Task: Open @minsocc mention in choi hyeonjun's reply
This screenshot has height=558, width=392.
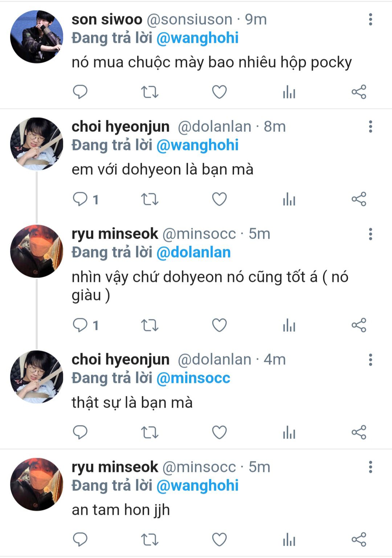Action: (193, 378)
